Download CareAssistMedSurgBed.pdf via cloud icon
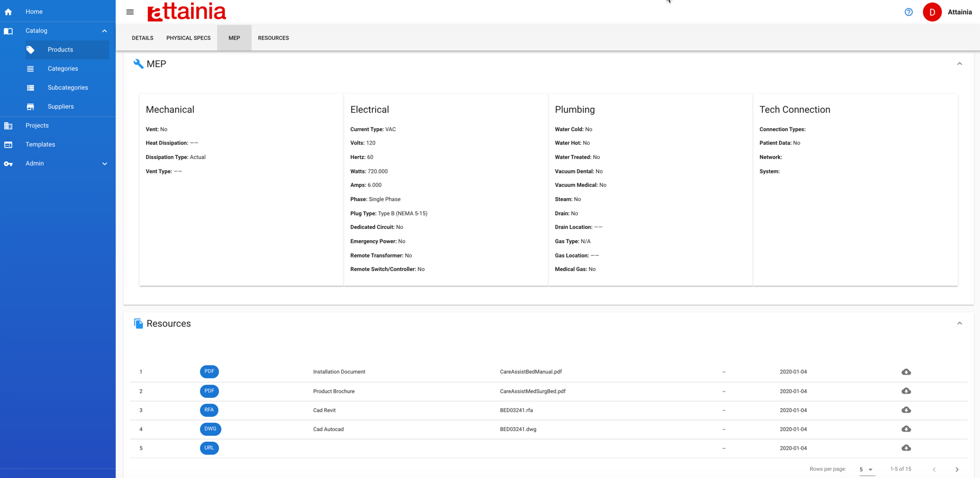Image resolution: width=980 pixels, height=478 pixels. click(x=906, y=391)
